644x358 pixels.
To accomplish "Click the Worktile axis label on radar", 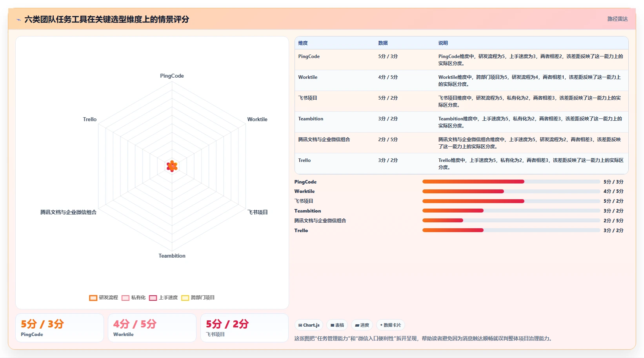I will point(257,120).
